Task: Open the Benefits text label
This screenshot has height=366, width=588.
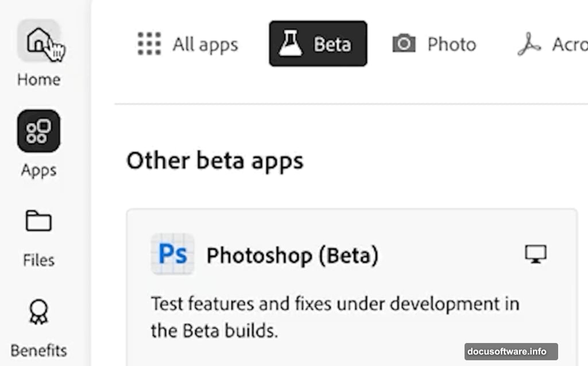Action: click(x=38, y=350)
